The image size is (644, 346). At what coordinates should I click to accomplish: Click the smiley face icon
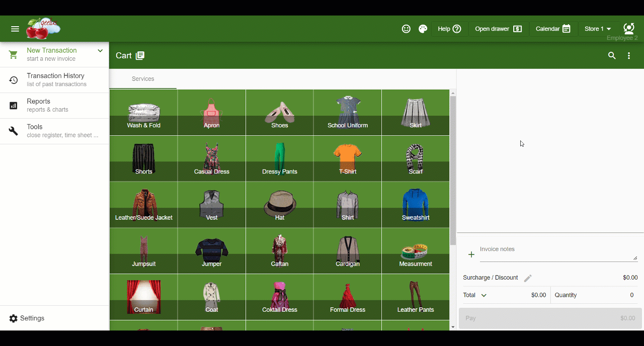pos(406,29)
